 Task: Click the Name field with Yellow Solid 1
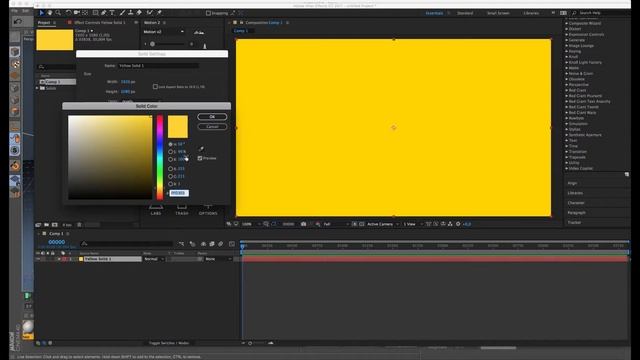coord(158,66)
